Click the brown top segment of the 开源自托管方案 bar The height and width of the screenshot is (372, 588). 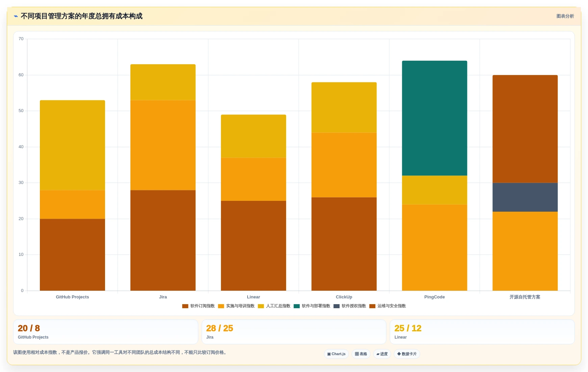(525, 129)
